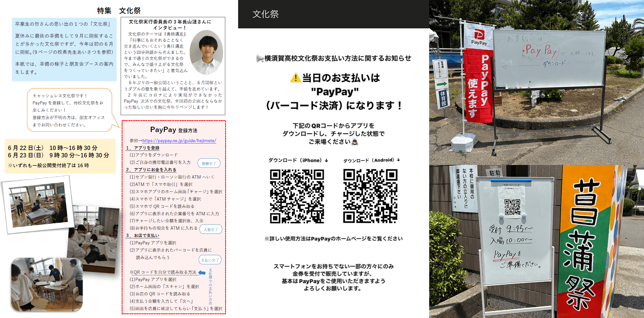Viewport: 644px width, 318px height.
Task: Open the rounded-corner classroom desks photo
Action: tap(47, 285)
